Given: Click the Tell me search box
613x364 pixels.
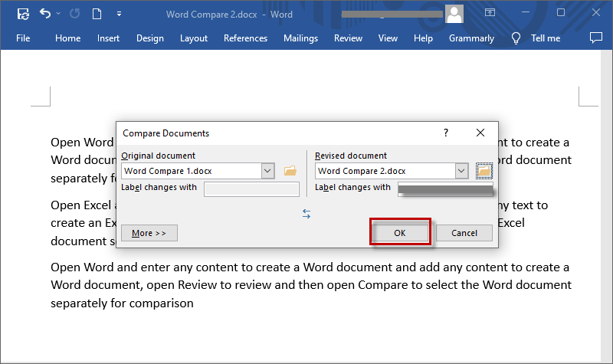Looking at the screenshot, I should [x=546, y=38].
